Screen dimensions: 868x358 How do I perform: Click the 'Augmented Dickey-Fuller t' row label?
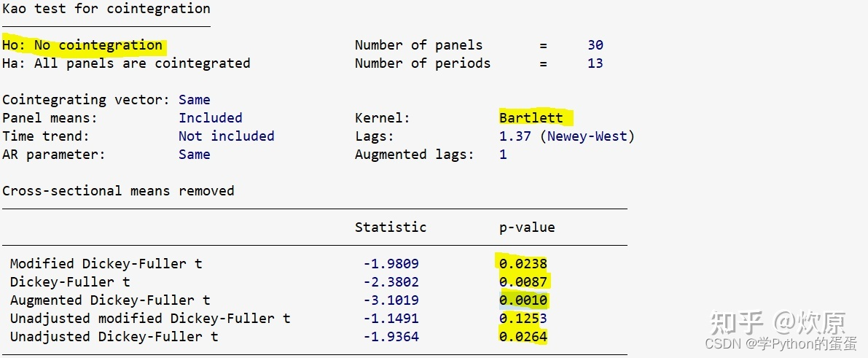click(110, 300)
